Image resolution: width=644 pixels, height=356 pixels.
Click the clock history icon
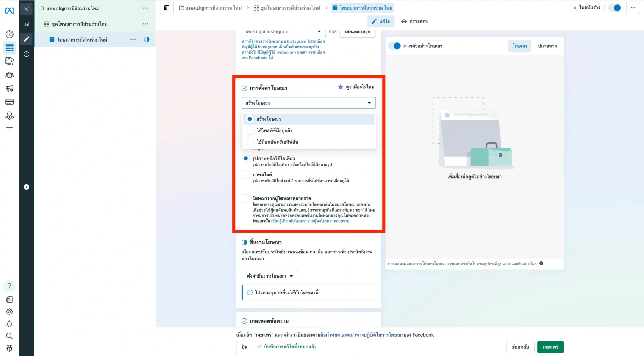(x=26, y=54)
